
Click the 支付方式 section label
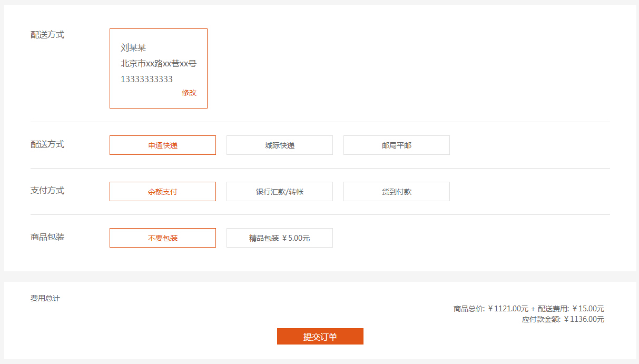point(47,191)
